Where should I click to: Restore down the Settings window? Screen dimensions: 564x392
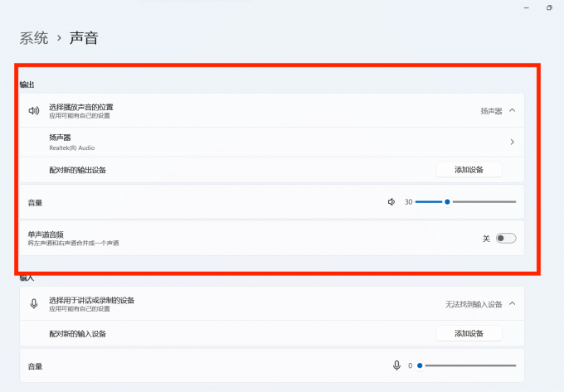pyautogui.click(x=549, y=7)
